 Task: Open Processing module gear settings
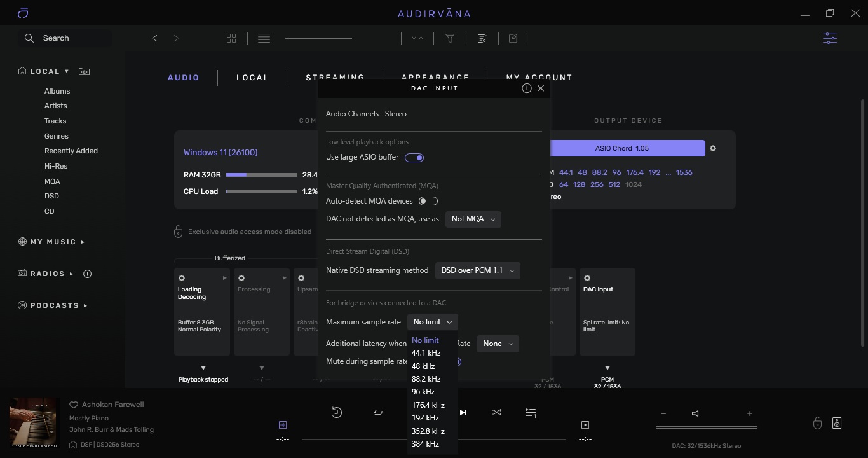coord(241,278)
